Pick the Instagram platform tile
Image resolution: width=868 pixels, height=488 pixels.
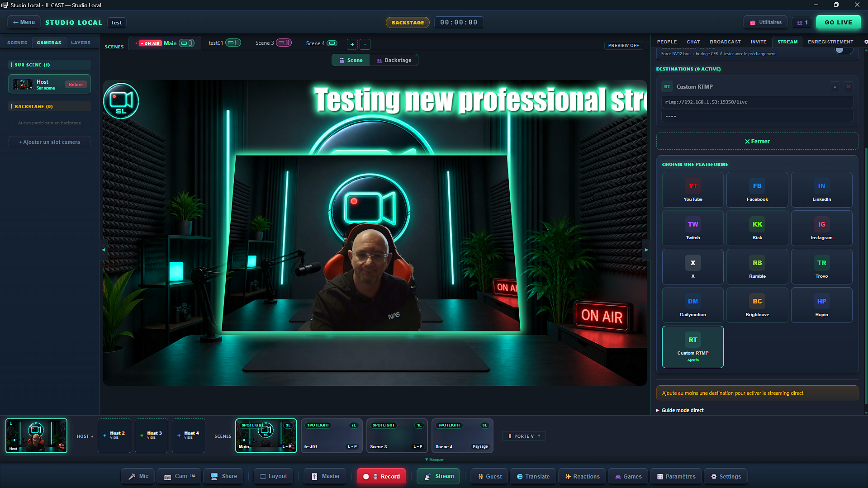821,228
